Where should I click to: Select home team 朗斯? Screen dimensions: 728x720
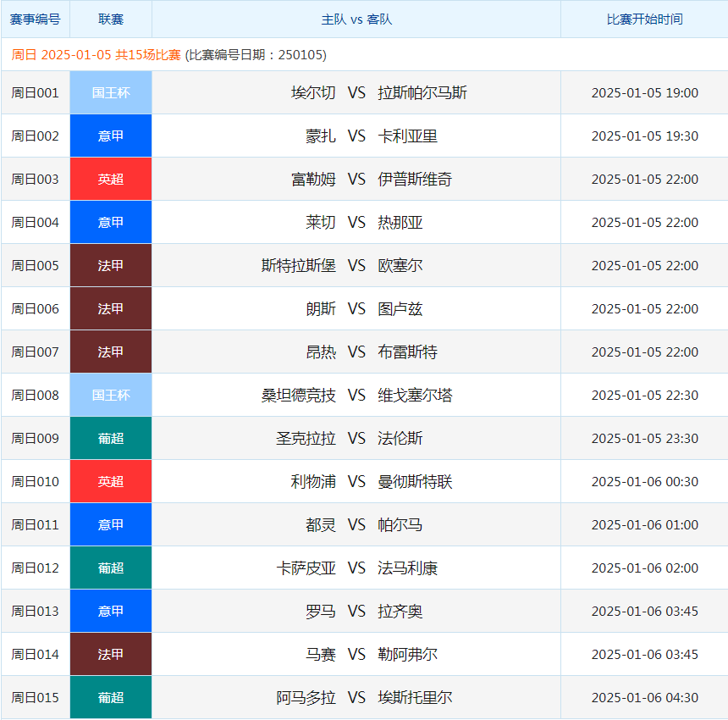coord(321,309)
